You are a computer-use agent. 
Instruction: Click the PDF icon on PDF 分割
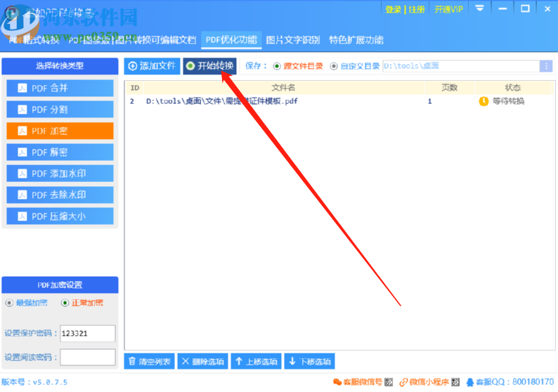click(22, 110)
